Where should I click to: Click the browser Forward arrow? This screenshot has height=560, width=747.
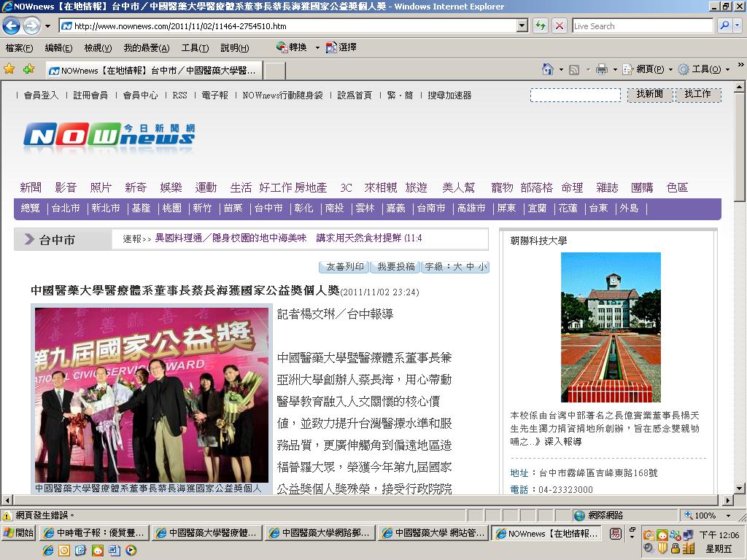[31, 26]
